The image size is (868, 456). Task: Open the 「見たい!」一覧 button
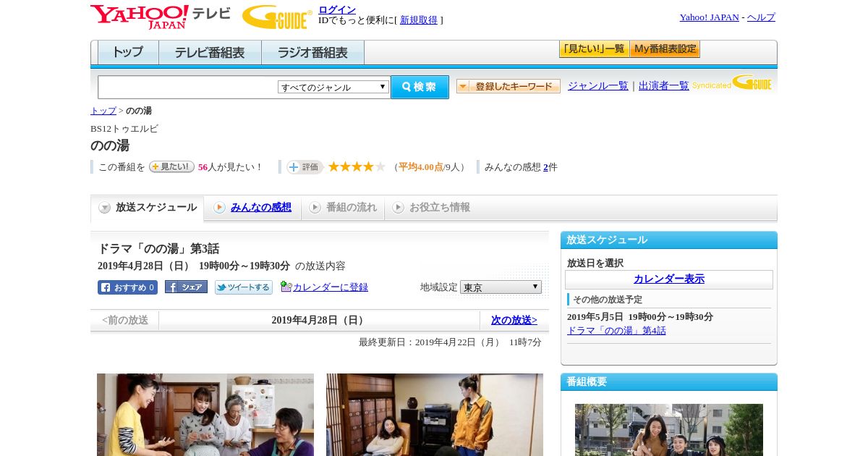click(594, 49)
